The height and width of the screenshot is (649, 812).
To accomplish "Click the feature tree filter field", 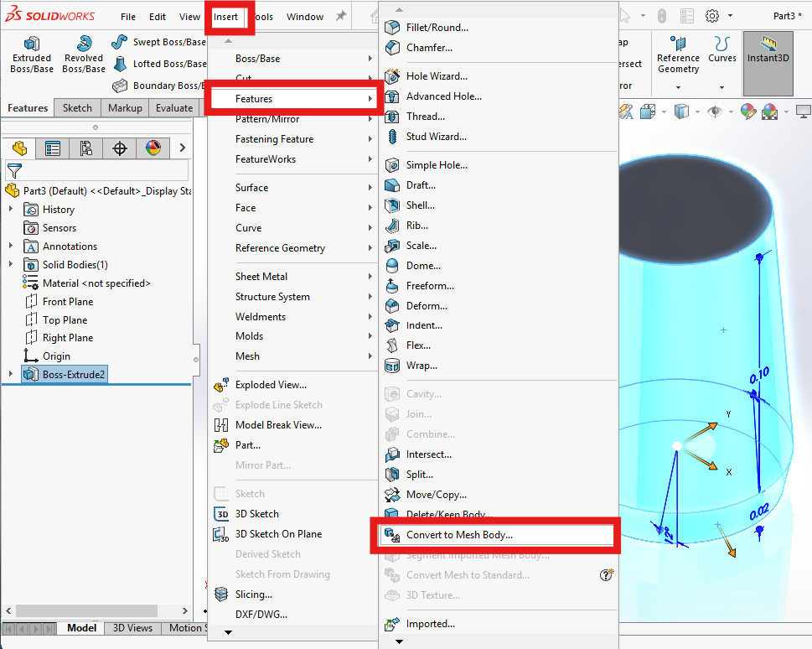I will coord(97,170).
